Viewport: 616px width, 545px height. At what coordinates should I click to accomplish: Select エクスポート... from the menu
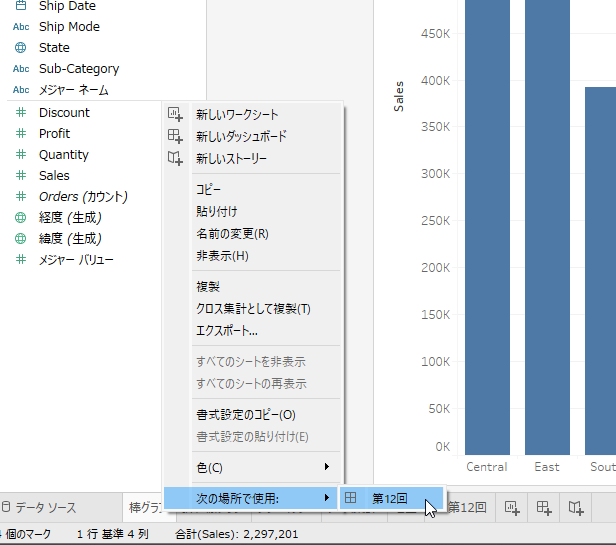pos(227,331)
